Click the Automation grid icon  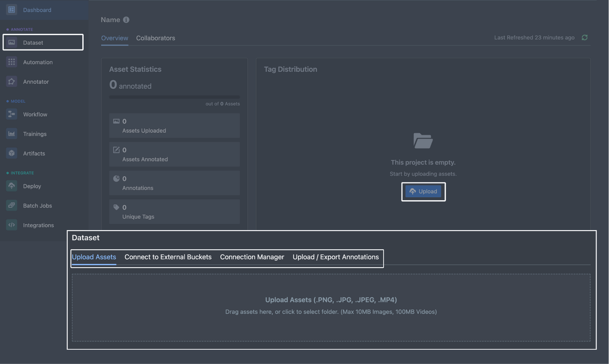click(x=12, y=62)
